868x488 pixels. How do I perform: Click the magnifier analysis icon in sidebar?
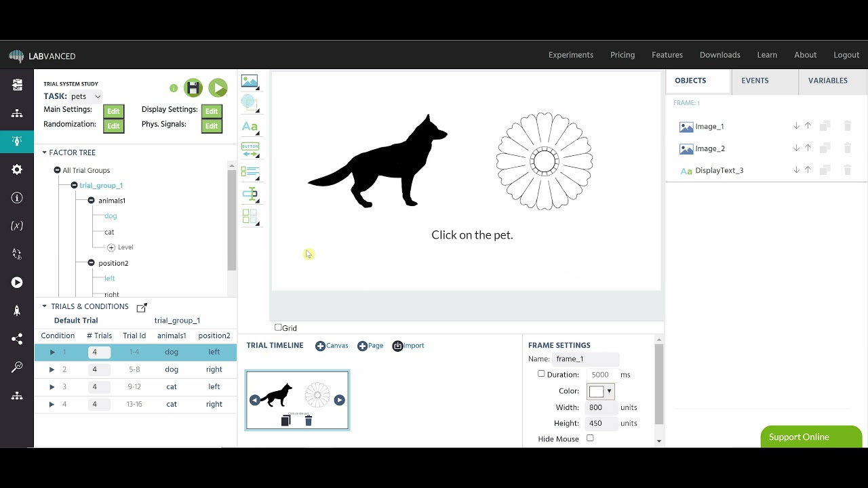click(17, 367)
